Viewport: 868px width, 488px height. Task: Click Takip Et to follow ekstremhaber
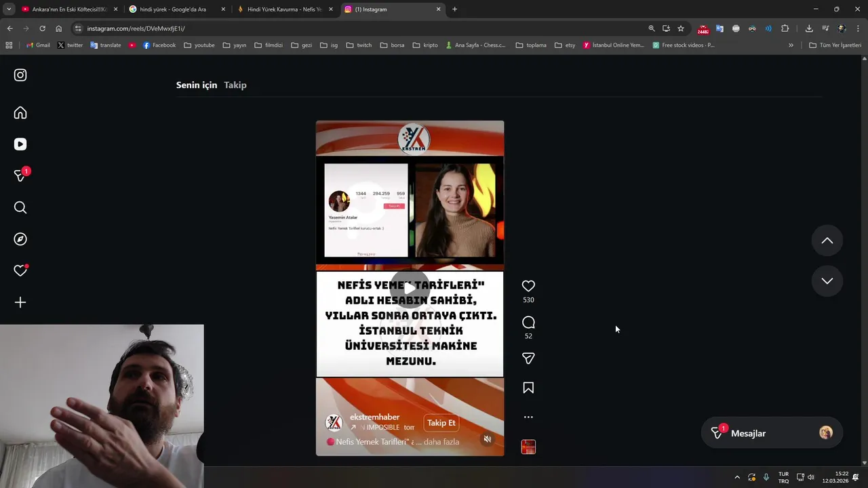coord(441,423)
